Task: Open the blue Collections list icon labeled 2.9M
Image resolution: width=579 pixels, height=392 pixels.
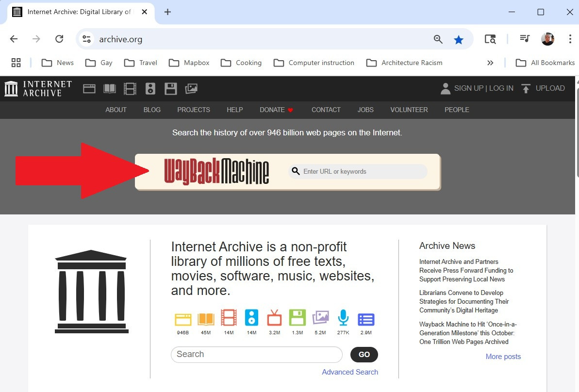Action: 366,319
